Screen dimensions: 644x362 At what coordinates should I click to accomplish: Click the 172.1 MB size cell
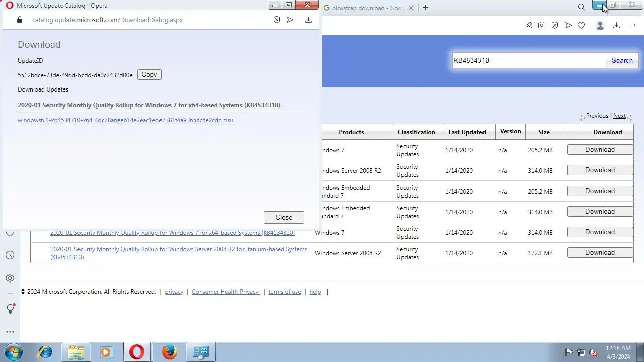[x=540, y=253]
